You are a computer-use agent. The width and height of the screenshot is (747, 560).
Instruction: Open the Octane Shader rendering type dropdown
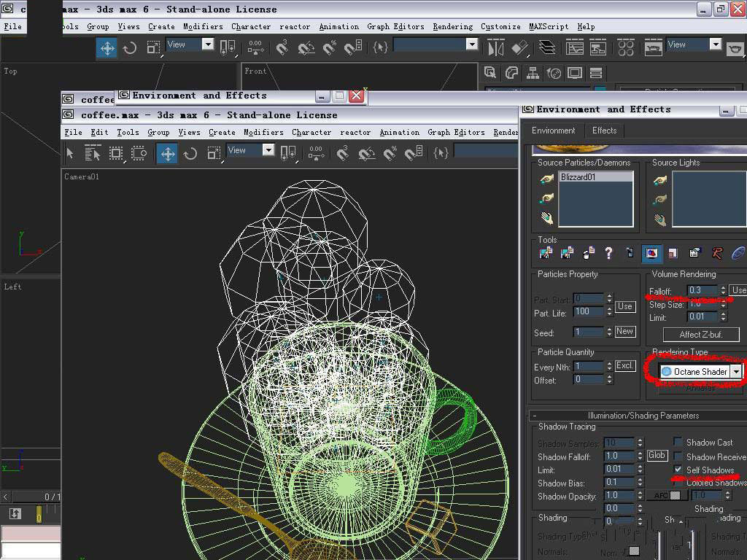[736, 372]
